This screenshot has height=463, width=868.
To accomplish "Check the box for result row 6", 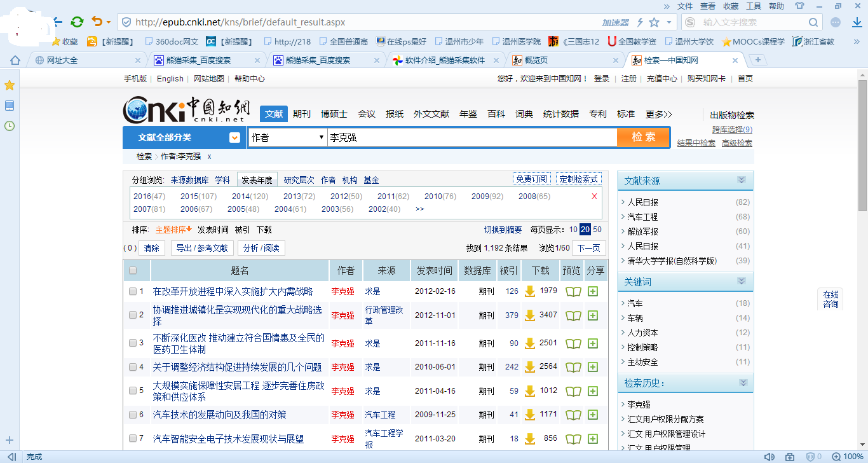I will pos(133,415).
